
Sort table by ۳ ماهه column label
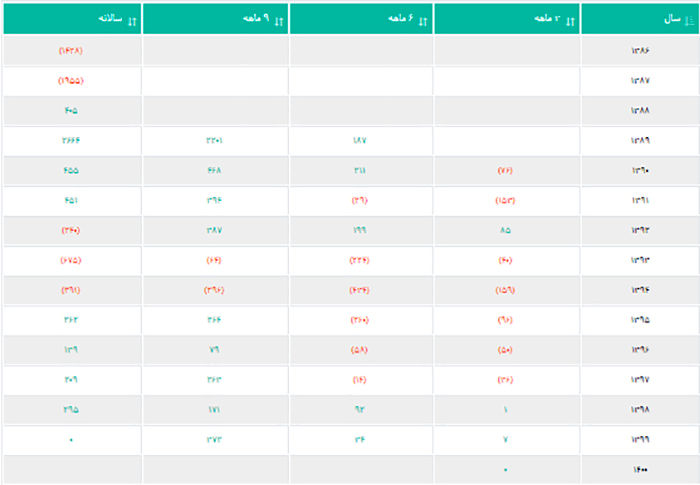pos(547,18)
